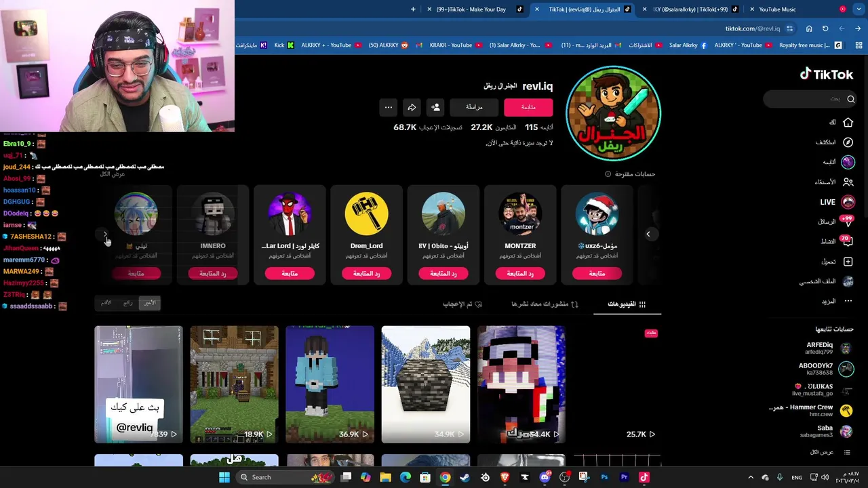Click the Message (مراسلة) button

(x=474, y=107)
